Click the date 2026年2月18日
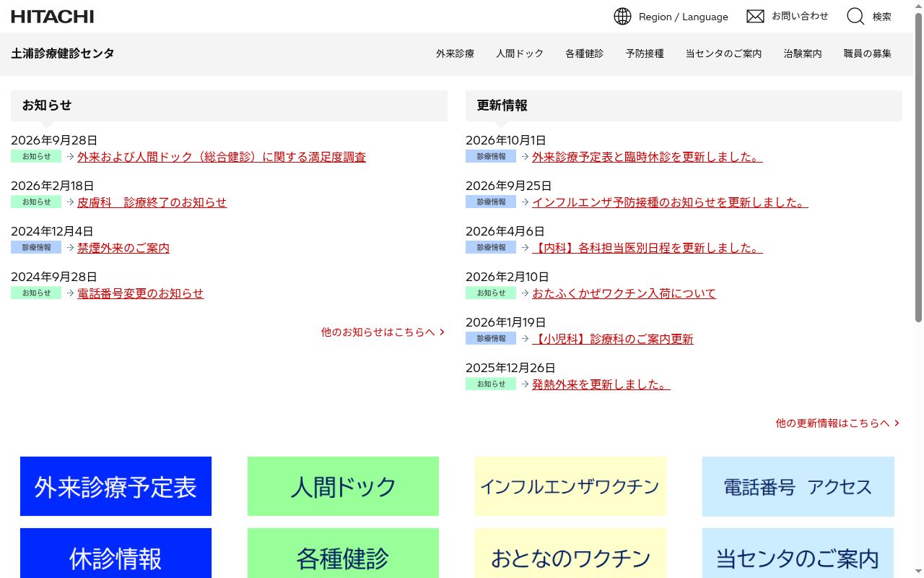924x578 pixels. click(x=53, y=186)
